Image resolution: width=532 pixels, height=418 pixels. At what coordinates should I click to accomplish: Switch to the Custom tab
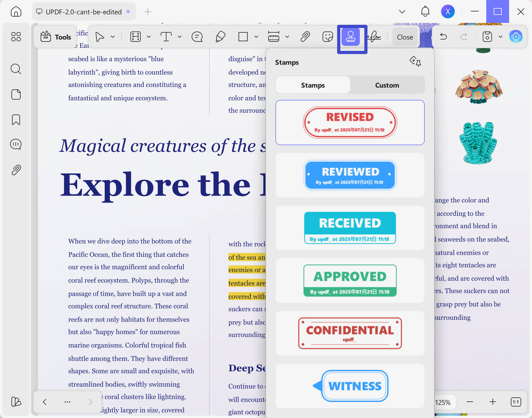(387, 85)
